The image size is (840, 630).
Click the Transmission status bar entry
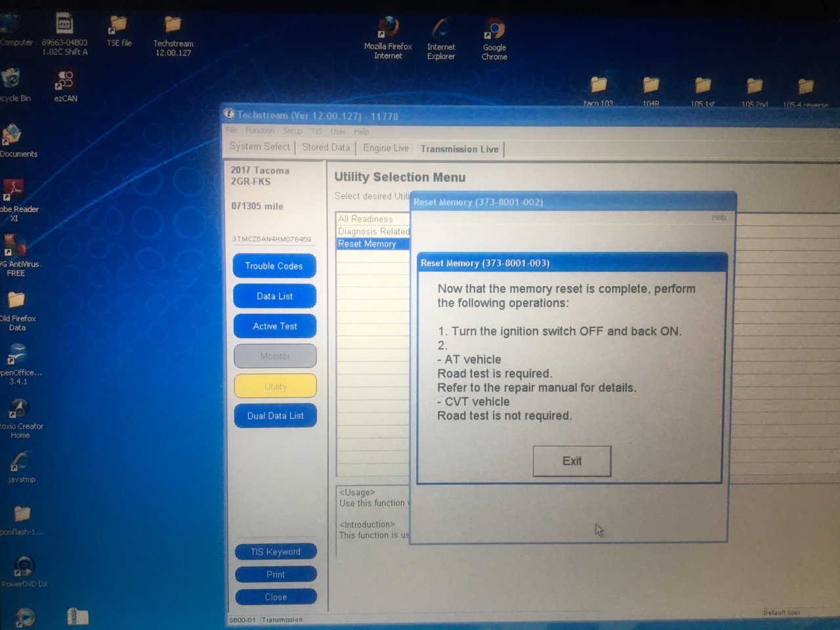click(x=282, y=619)
